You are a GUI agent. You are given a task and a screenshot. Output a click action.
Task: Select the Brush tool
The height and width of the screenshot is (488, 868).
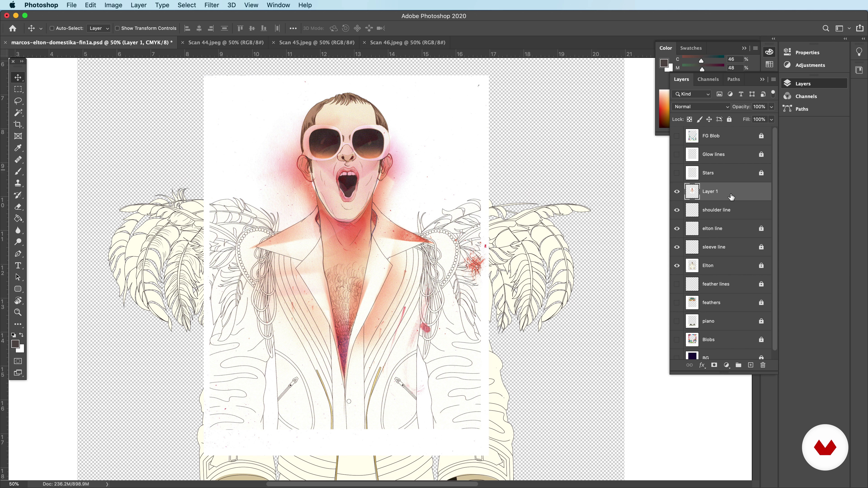tap(18, 171)
